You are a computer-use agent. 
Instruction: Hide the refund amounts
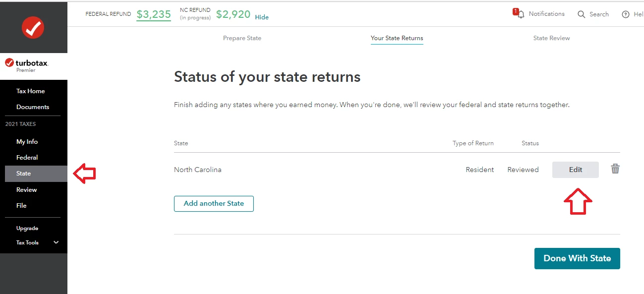262,17
